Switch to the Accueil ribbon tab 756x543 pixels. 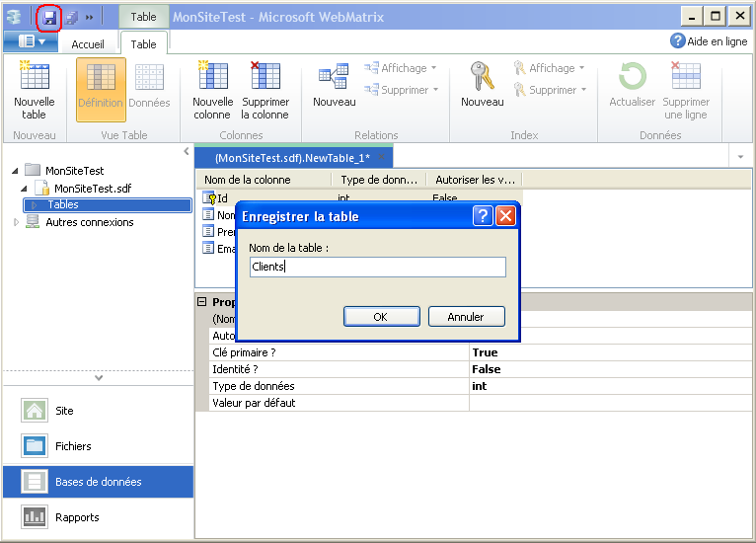[x=88, y=44]
